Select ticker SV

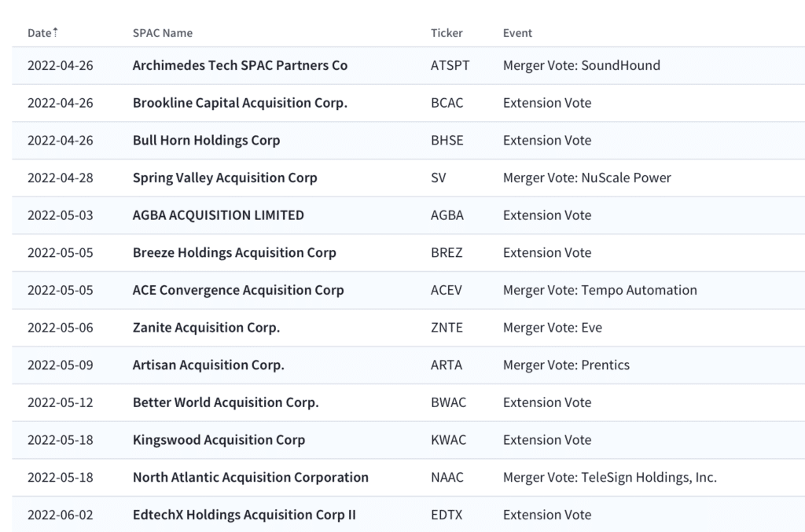click(x=439, y=178)
